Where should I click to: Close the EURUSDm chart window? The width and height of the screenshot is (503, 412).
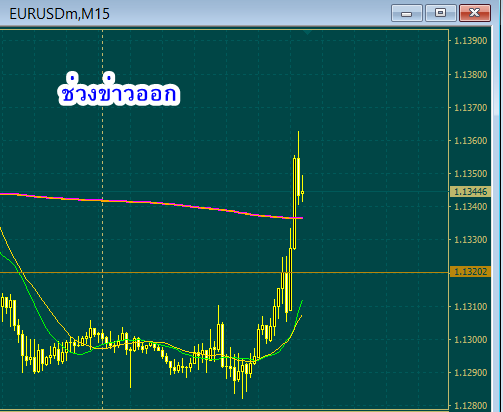click(x=475, y=13)
